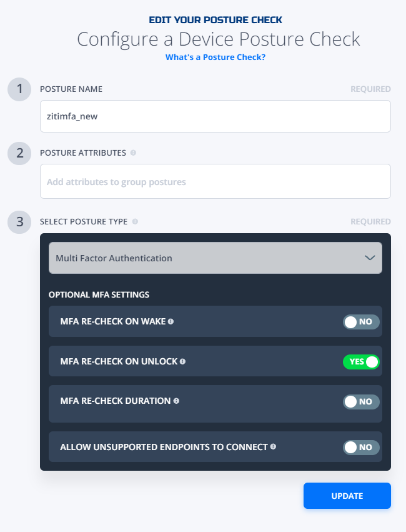
Task: Click Allow Unsupported Endpoints info icon
Action: coord(273,447)
